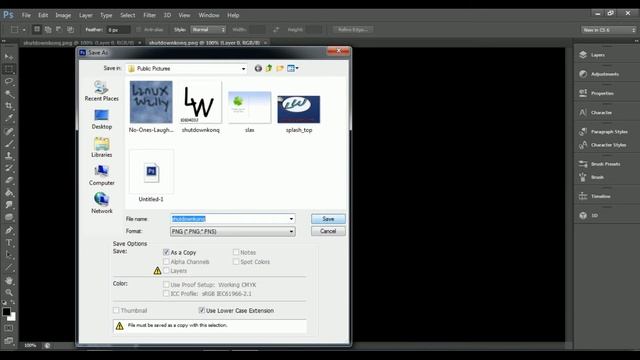The height and width of the screenshot is (360, 640).
Task: Toggle Use Proof Setup checkbox
Action: [166, 284]
